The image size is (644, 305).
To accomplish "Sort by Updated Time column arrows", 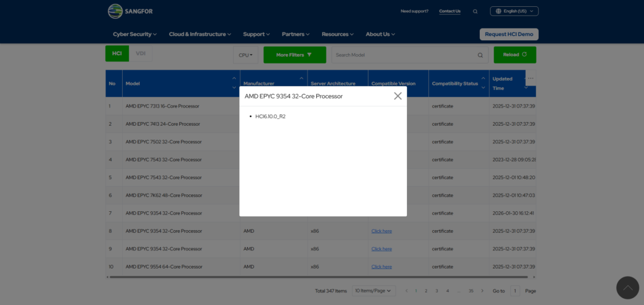I will click(526, 84).
